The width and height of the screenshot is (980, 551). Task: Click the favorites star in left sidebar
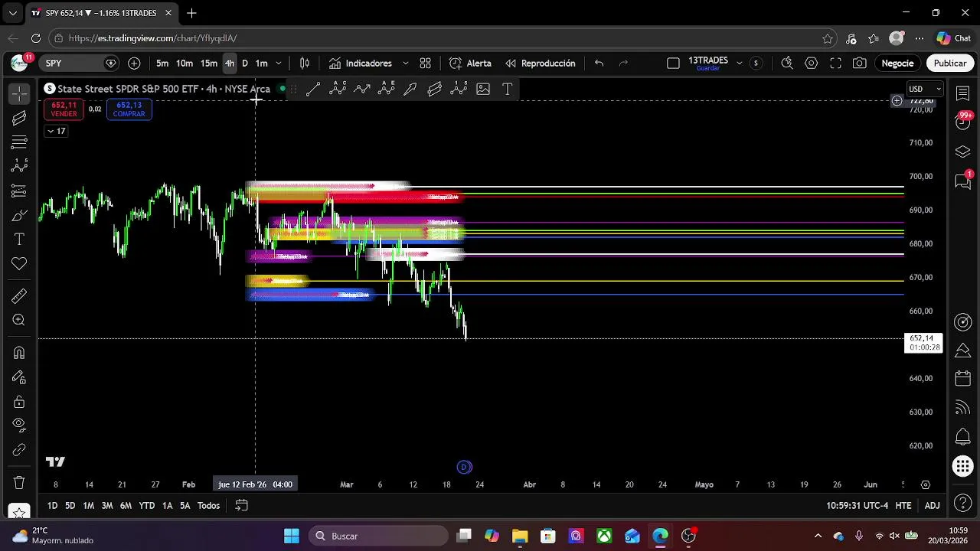19,512
